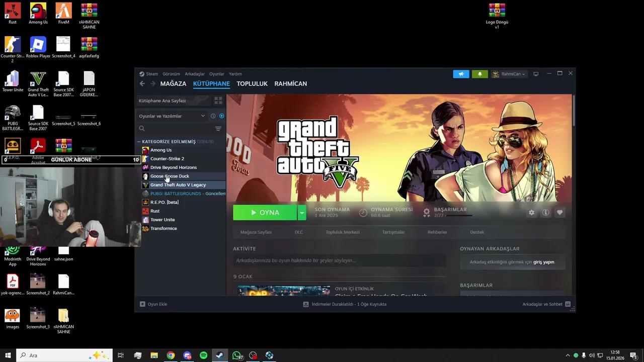Switch library to grid collections view
The image size is (644, 362).
click(x=218, y=101)
